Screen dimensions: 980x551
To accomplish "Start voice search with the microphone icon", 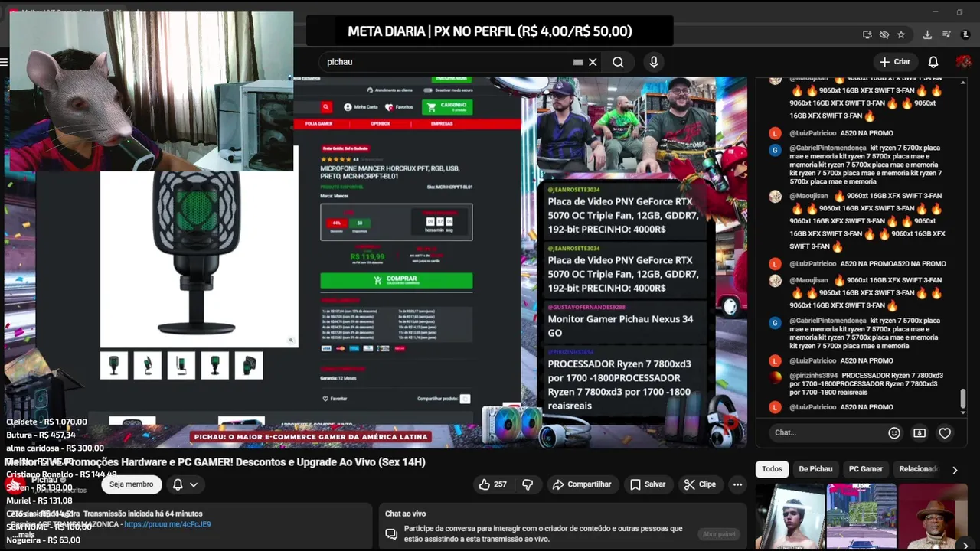I will (653, 62).
